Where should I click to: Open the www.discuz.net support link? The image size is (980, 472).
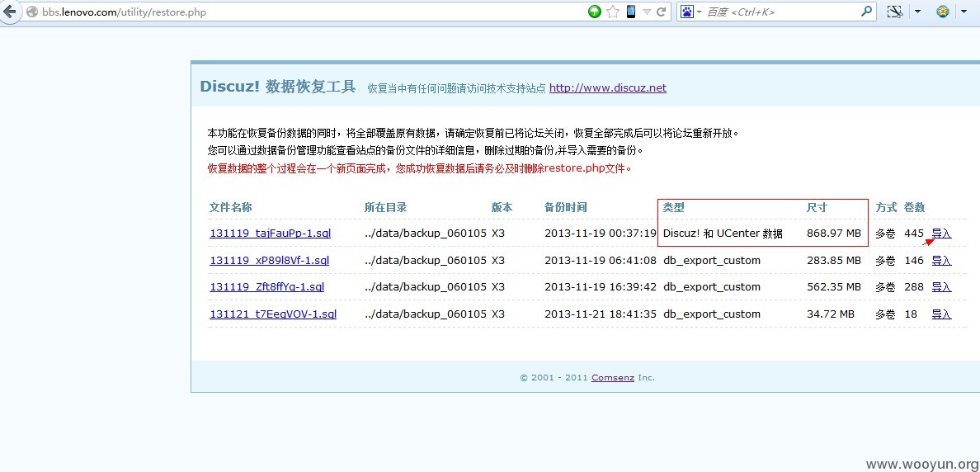[x=607, y=87]
